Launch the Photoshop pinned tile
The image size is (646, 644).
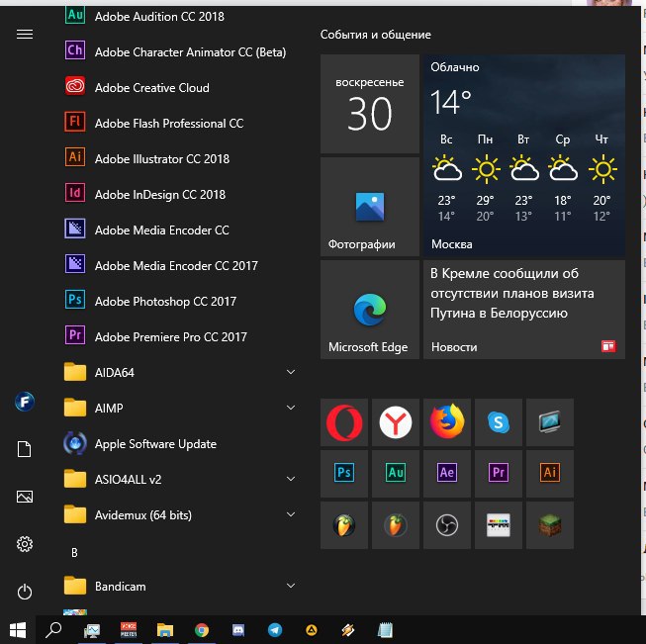344,474
